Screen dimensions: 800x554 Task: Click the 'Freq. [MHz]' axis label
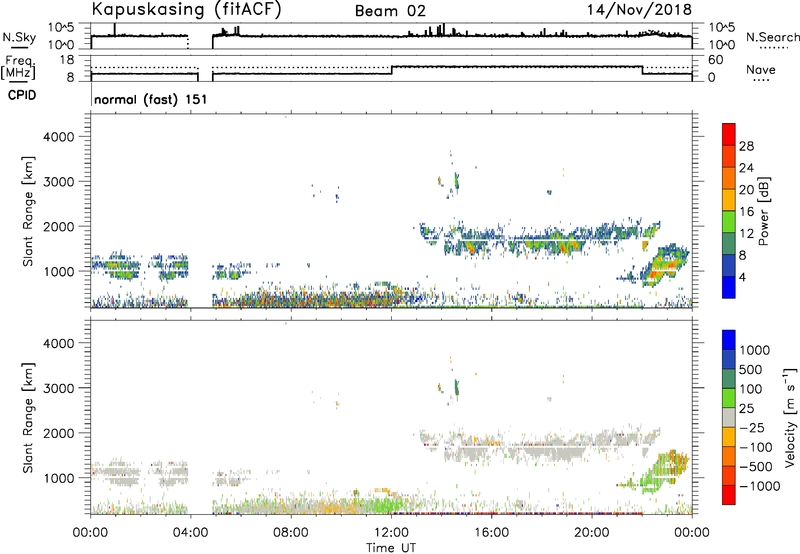[18, 68]
